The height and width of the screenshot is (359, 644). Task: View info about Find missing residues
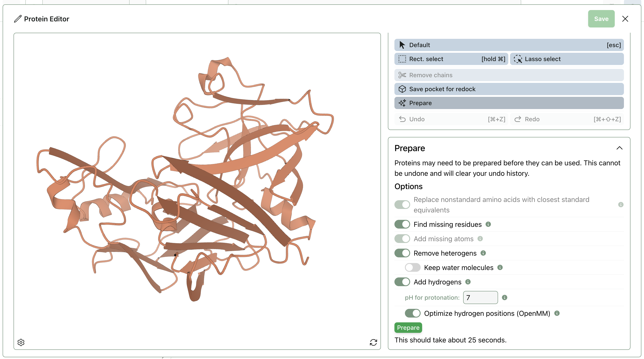tap(489, 224)
